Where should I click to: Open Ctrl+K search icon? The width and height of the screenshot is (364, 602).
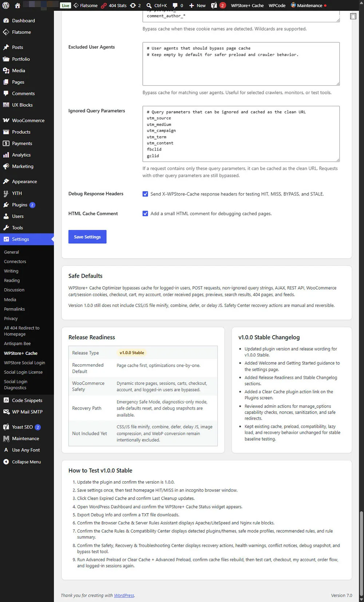click(x=149, y=5)
